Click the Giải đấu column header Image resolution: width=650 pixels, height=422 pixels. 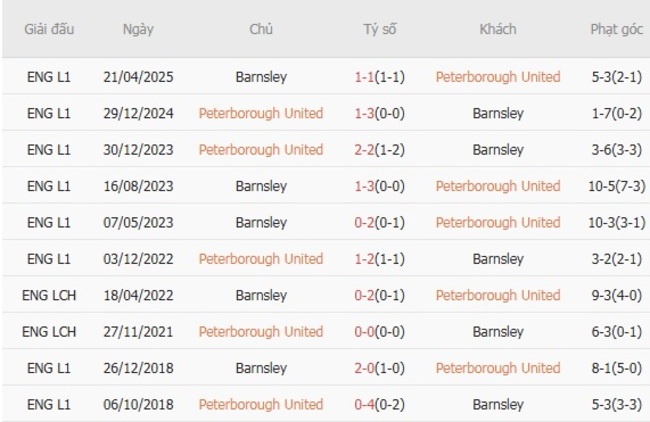(48, 29)
